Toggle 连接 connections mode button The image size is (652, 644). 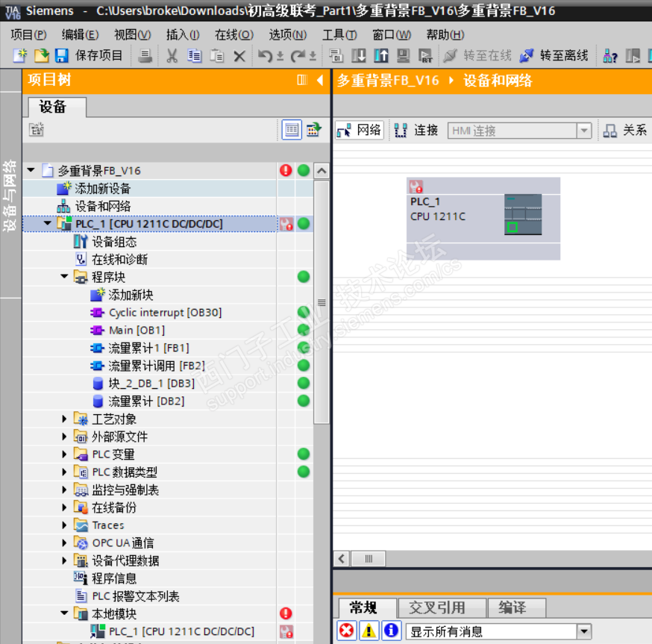tap(416, 131)
